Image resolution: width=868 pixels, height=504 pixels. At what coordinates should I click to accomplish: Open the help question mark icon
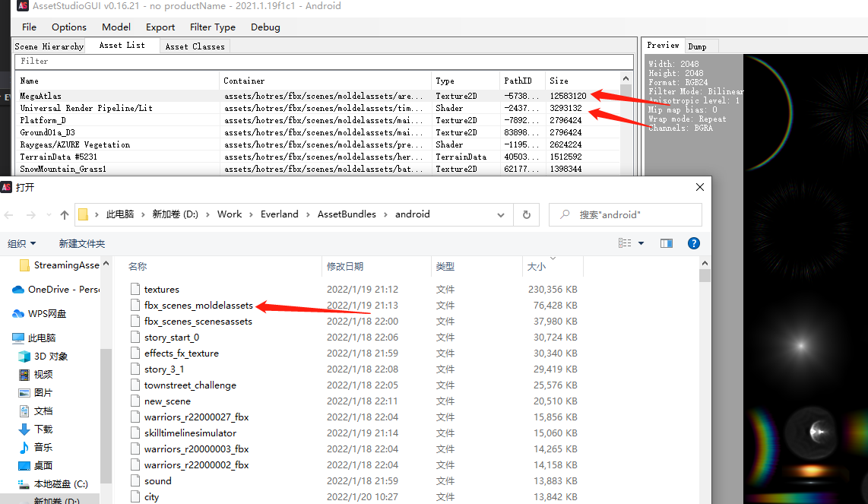(x=693, y=243)
